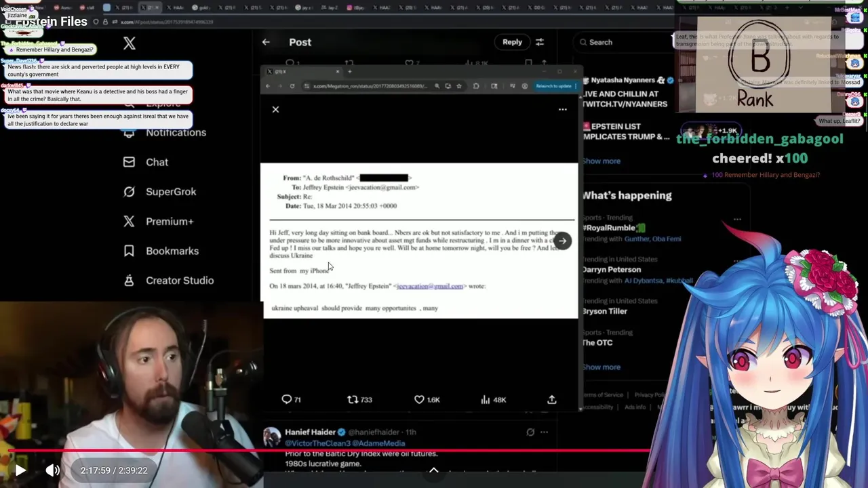Open the Bryson Tiller trend

coord(604,311)
